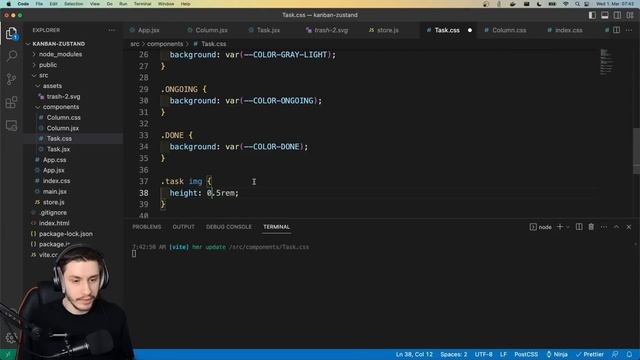Open the Terminal menu in menu bar
This screenshot has height=360, width=640.
coord(142,4)
